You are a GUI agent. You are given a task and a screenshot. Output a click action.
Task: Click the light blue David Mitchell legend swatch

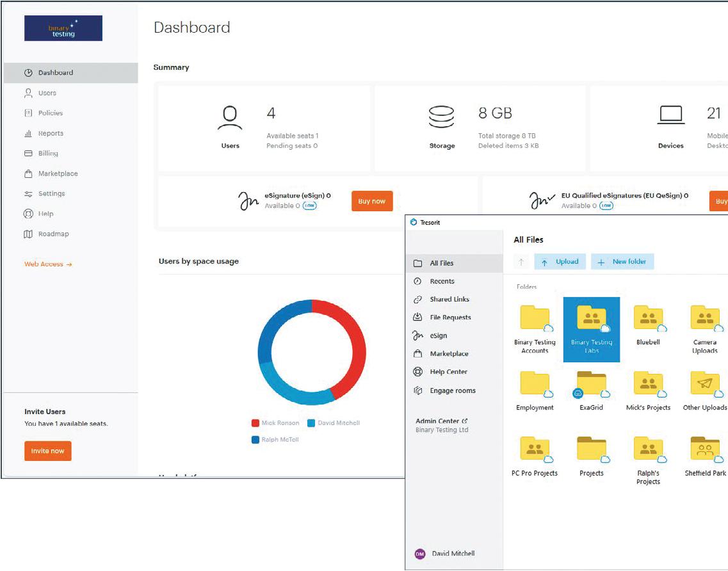311,423
